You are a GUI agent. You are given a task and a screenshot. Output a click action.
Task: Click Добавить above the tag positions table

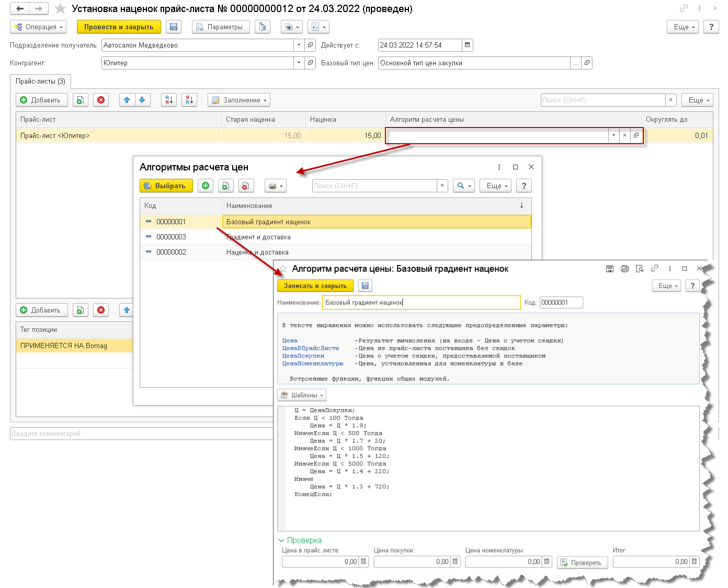(x=41, y=310)
